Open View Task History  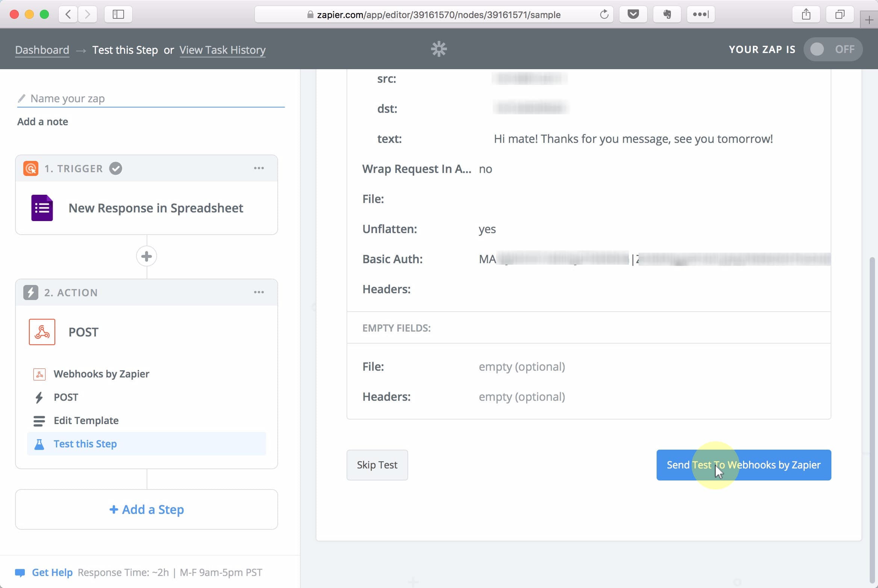[223, 50]
